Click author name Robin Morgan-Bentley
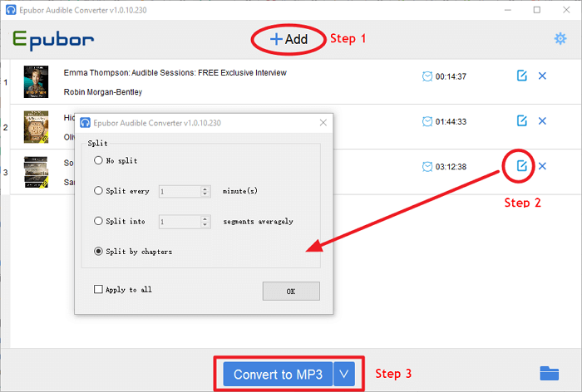Image resolution: width=582 pixels, height=392 pixels. coord(103,92)
